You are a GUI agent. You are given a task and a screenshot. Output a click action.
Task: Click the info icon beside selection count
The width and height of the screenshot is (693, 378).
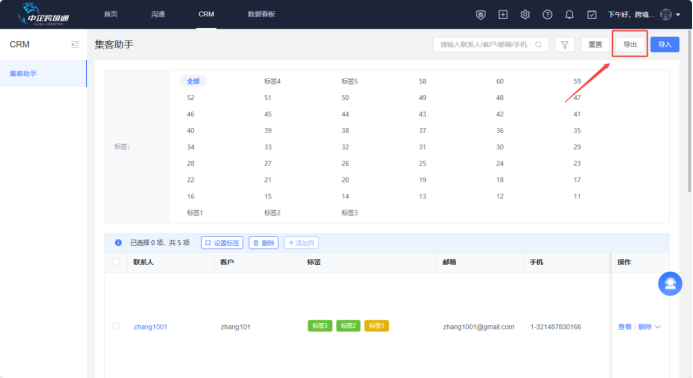(x=118, y=243)
